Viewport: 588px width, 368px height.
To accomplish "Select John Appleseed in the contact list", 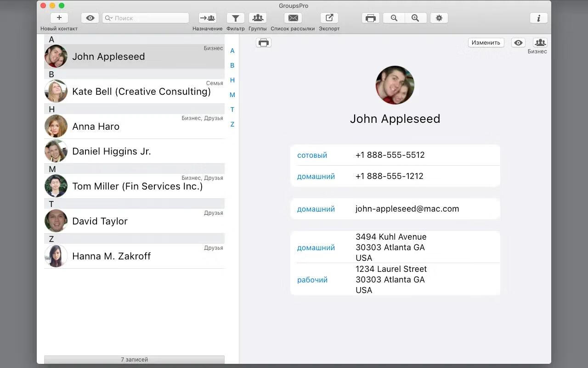I will (134, 56).
